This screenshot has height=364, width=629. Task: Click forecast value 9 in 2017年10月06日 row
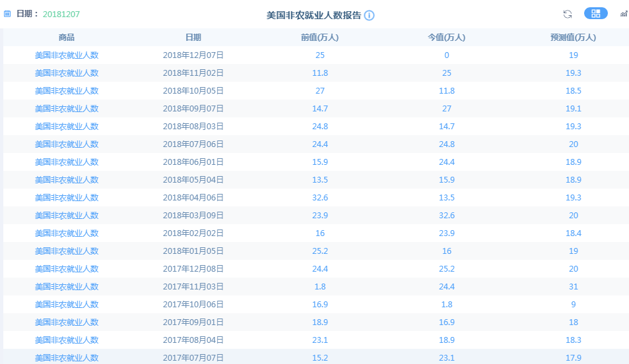[x=574, y=304]
